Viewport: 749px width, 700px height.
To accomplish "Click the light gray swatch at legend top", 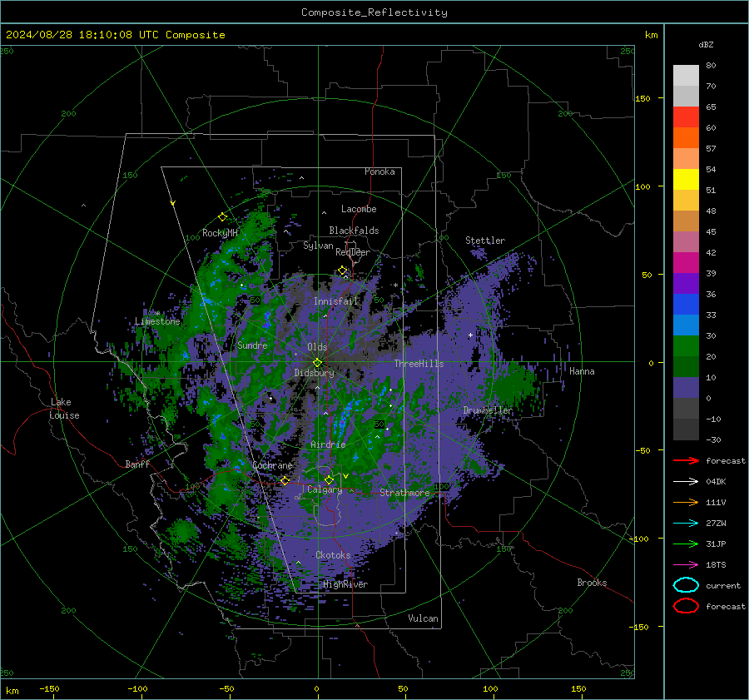I will click(x=686, y=75).
